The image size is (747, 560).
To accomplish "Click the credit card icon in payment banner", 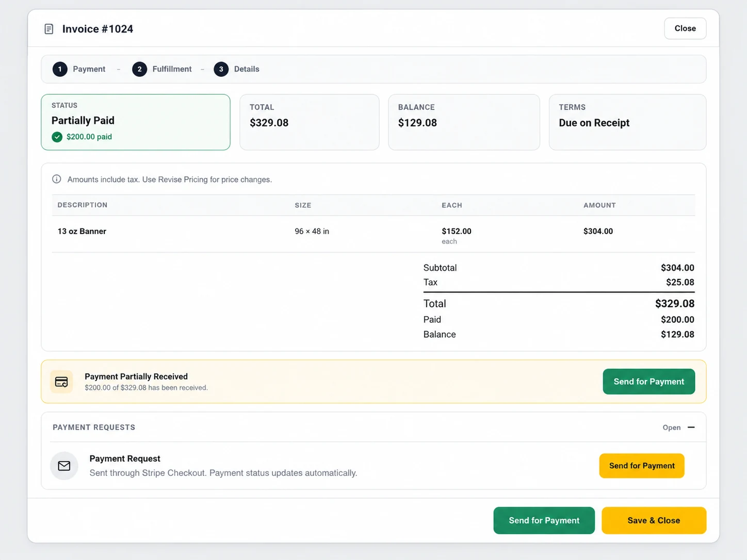I will pyautogui.click(x=61, y=382).
